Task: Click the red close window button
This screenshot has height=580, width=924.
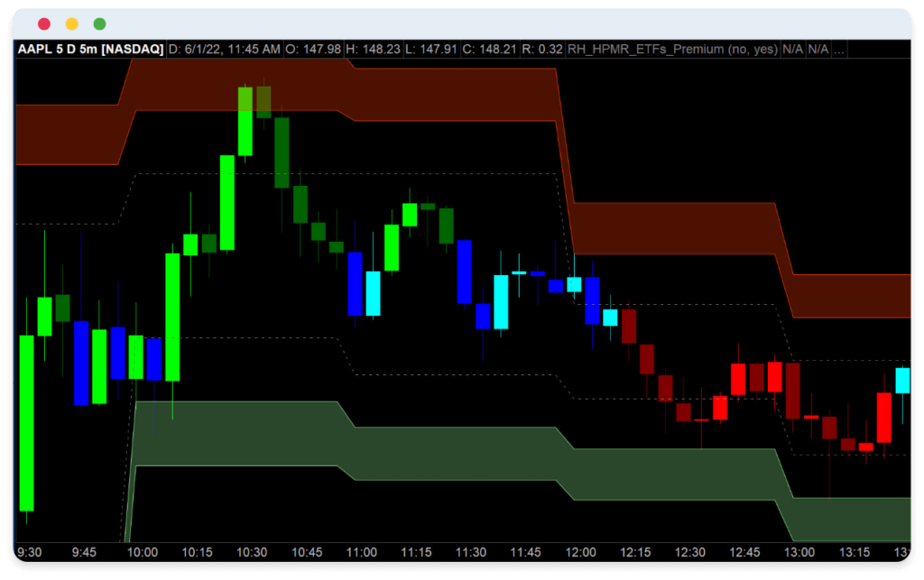Action: (x=43, y=23)
